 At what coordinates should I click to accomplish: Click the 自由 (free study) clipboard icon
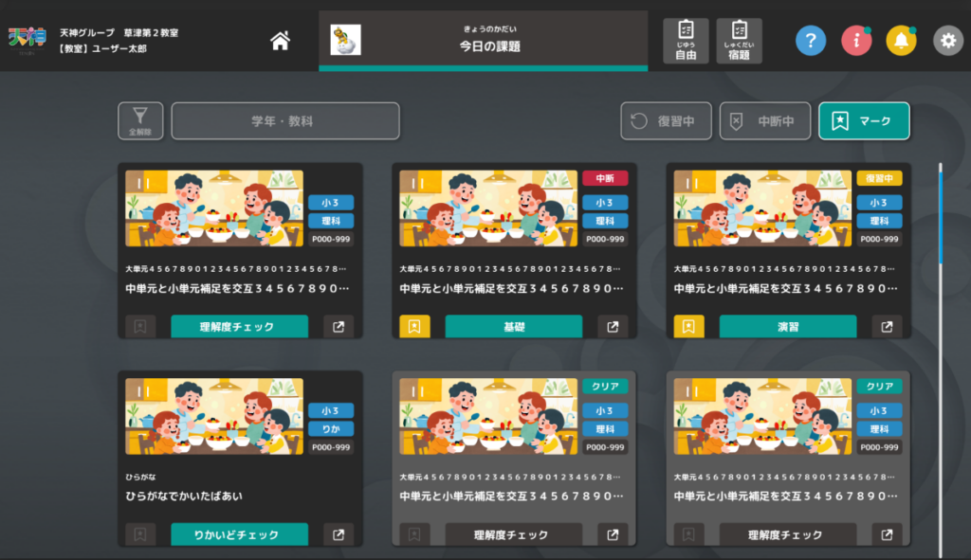pos(685,40)
